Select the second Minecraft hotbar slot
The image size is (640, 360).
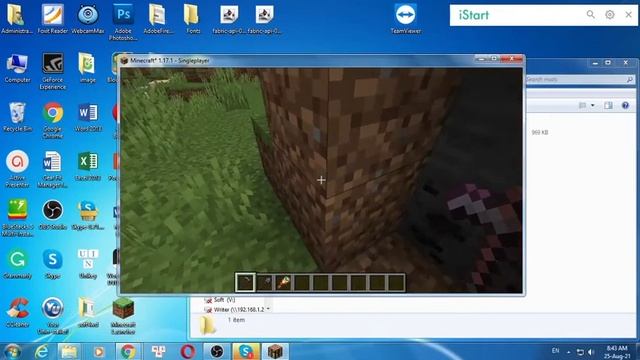[x=264, y=282]
